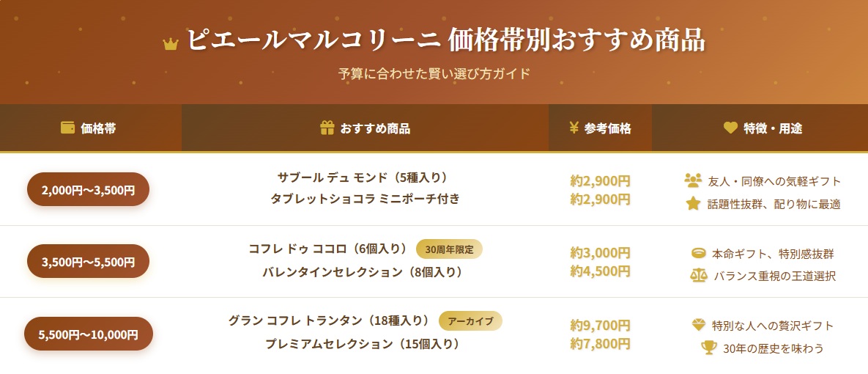Select the 5,500円〜10,000円 price range pill

(89, 334)
